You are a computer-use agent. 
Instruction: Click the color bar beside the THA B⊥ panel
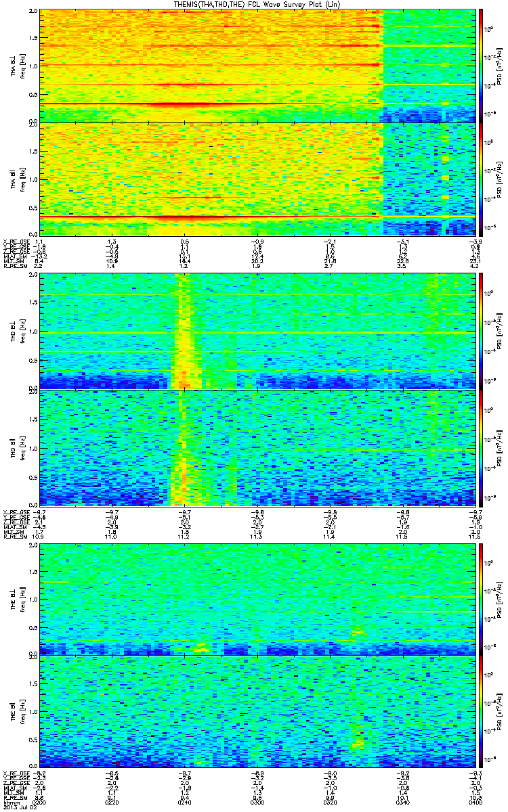pyautogui.click(x=481, y=65)
